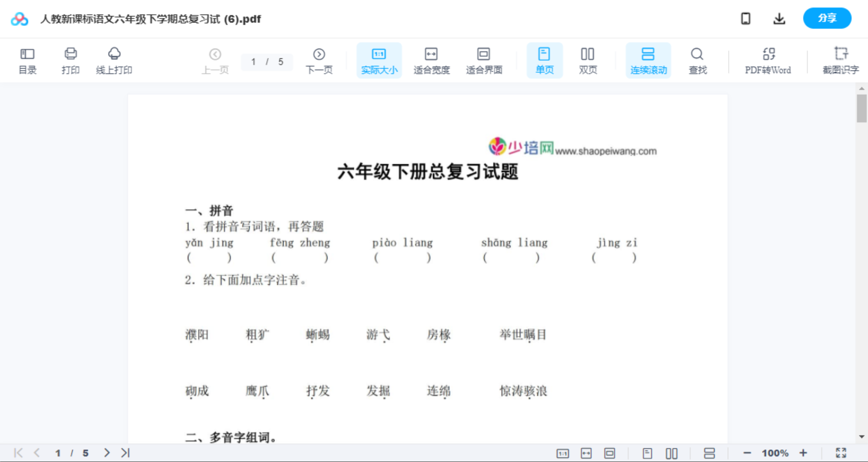Toggle off 连续滚动 continuous scrolling
This screenshot has height=462, width=868.
pyautogui.click(x=648, y=60)
